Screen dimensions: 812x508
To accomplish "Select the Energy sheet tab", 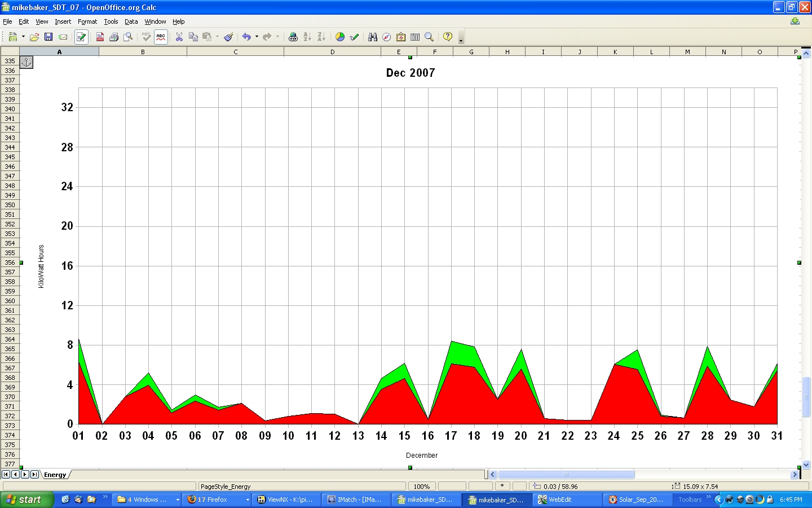I will pyautogui.click(x=55, y=475).
